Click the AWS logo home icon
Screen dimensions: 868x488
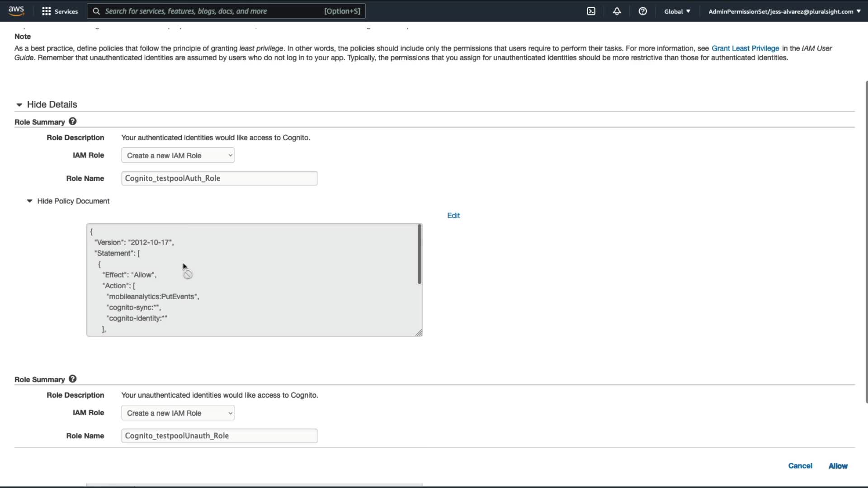pyautogui.click(x=16, y=11)
